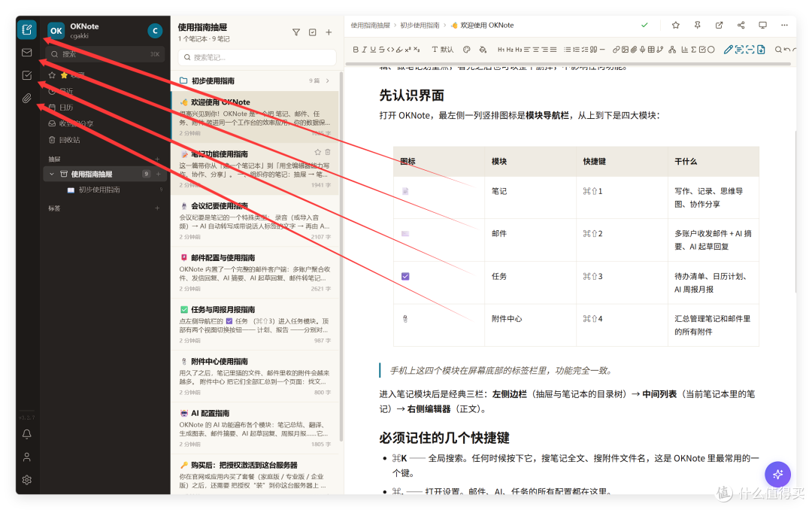The image size is (812, 510).
Task: Go to 使用指南抽屉 breadcrumb
Action: pos(370,25)
